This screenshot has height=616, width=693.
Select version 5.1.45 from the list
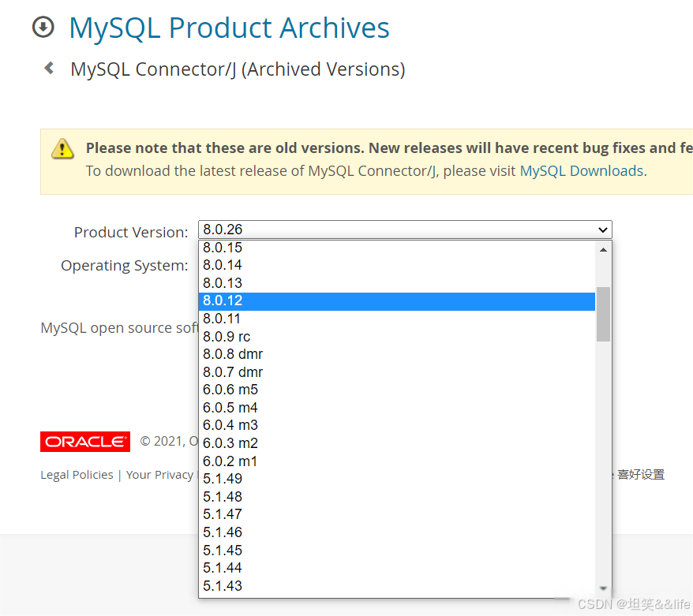(x=397, y=551)
